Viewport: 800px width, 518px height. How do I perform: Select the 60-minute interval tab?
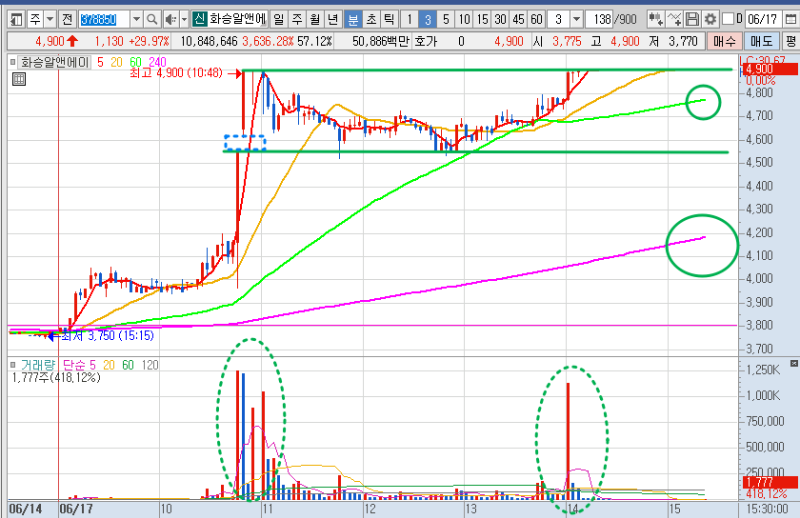point(536,19)
